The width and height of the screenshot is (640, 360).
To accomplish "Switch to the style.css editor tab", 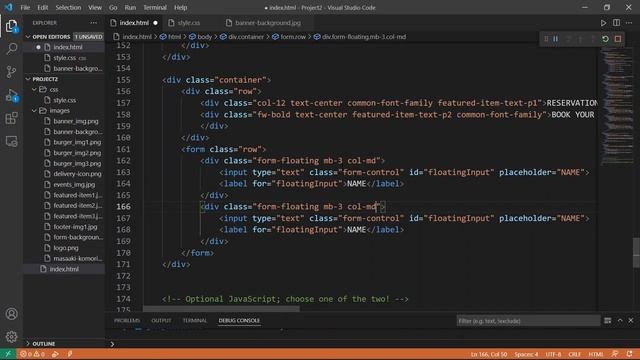I will pyautogui.click(x=189, y=23).
